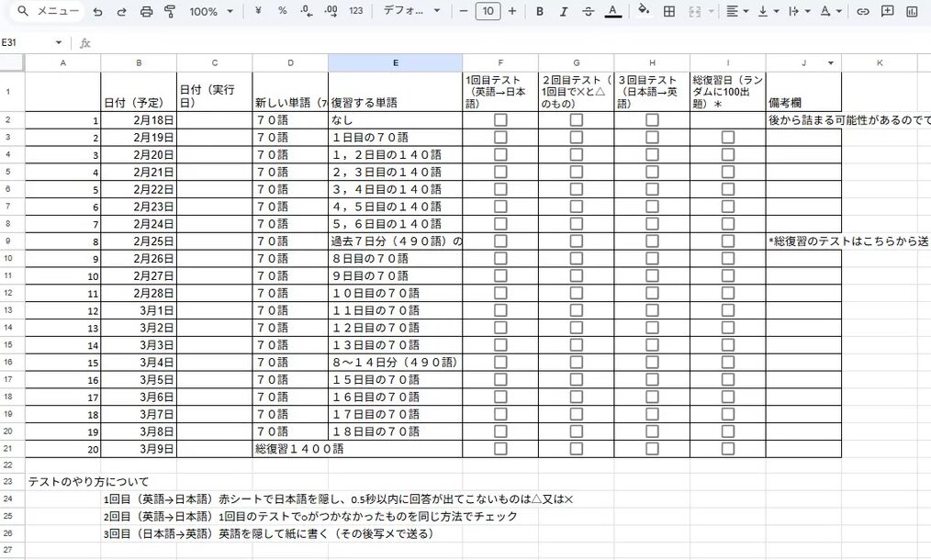Check 総復習日 box for 2月21日
This screenshot has width=931, height=560.
[728, 172]
